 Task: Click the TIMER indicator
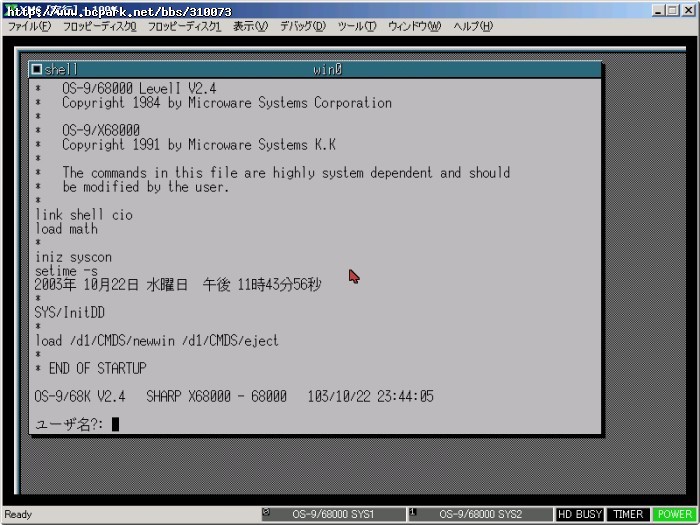coord(628,514)
